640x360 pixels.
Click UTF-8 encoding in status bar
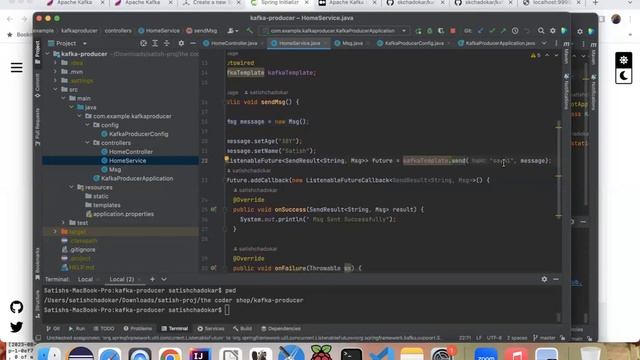tap(494, 338)
